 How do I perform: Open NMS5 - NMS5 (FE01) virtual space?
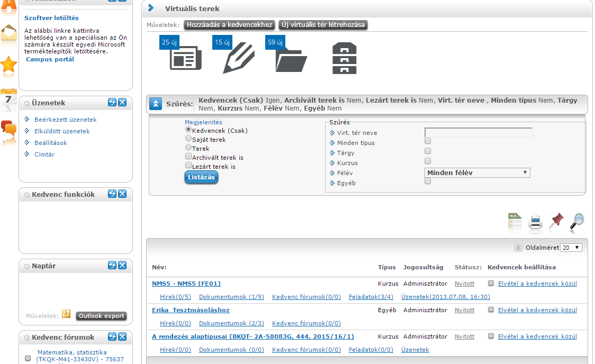[186, 283]
